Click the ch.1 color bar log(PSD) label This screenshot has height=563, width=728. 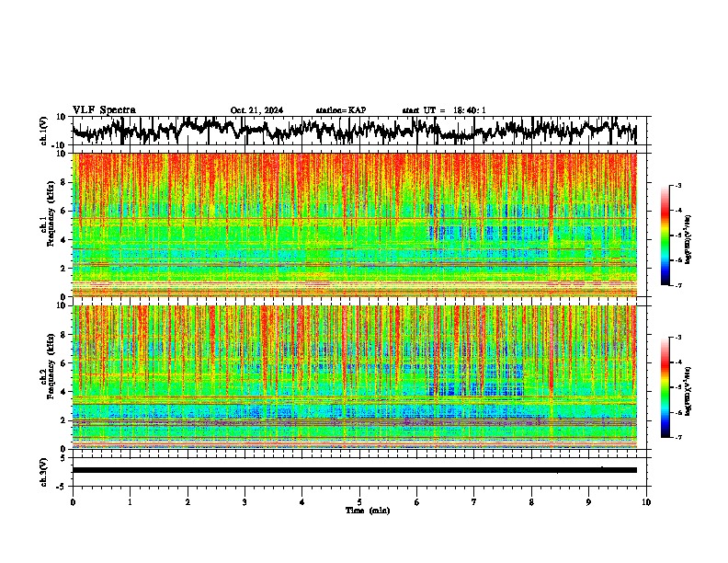coord(688,239)
